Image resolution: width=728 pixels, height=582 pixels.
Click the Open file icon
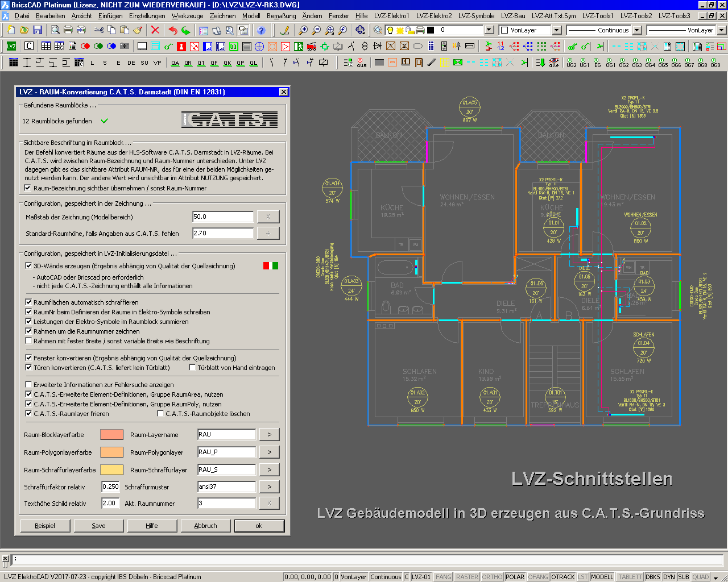tap(24, 30)
